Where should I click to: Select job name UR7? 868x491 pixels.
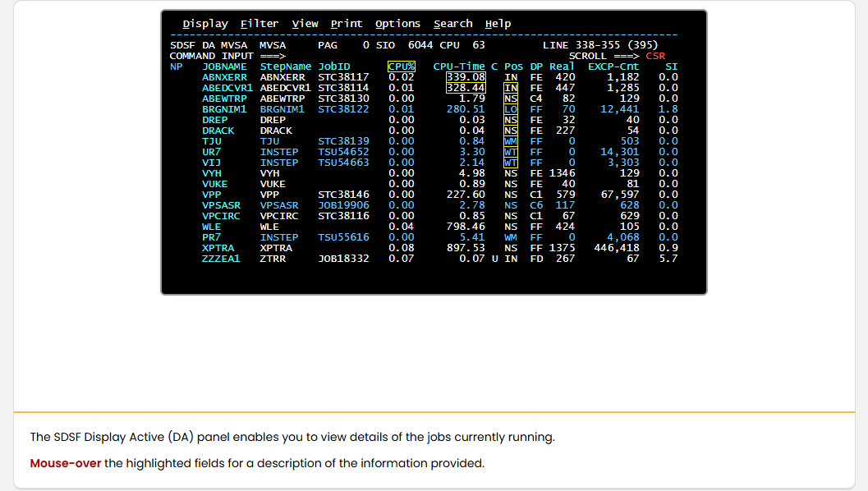coord(212,152)
